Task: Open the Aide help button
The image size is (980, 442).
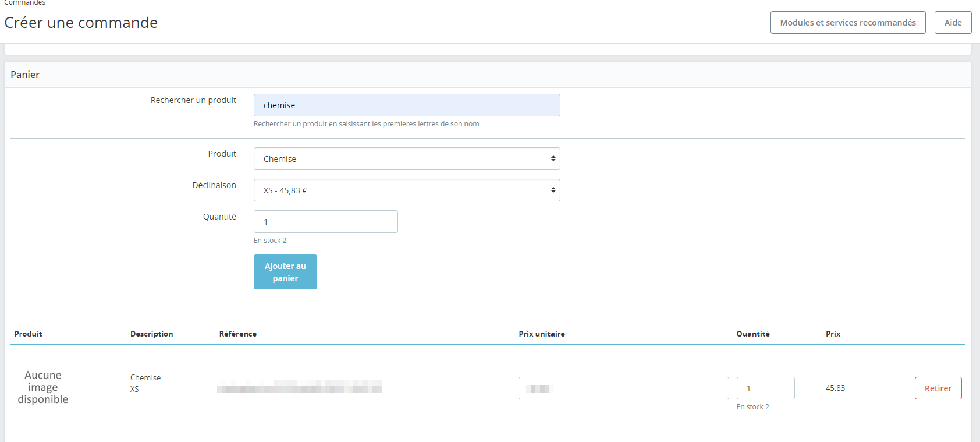Action: coord(953,23)
